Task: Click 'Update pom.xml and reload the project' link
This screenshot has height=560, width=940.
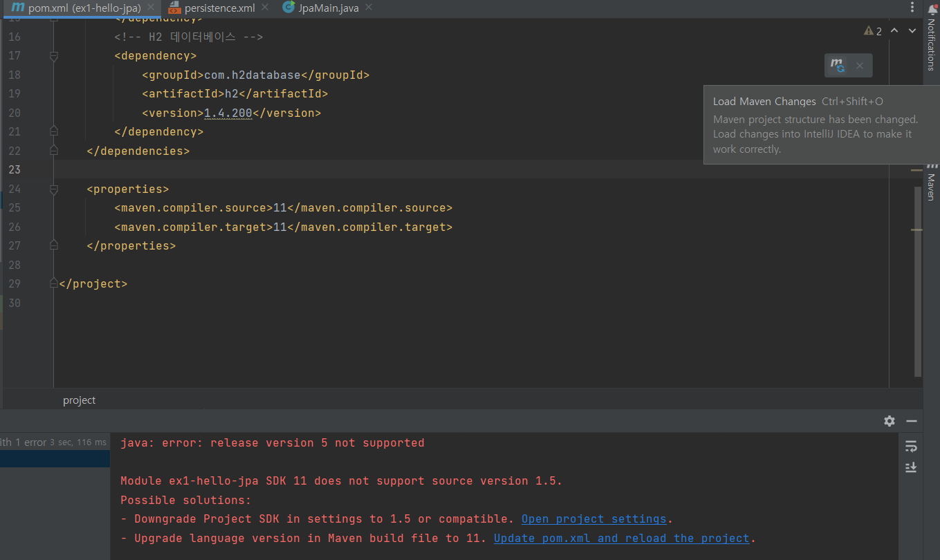Action: [x=621, y=538]
